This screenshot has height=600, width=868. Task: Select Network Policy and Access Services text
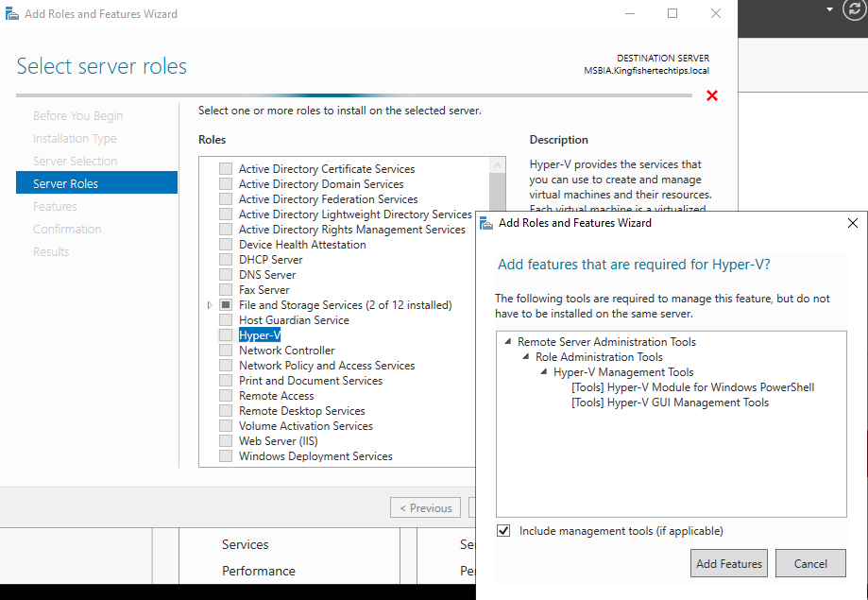[x=327, y=366]
